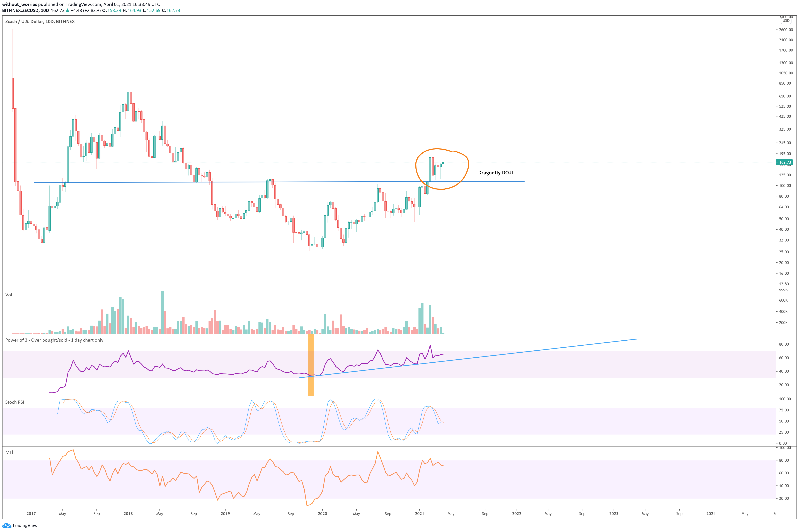
Task: Click the 2022 label on time axis
Action: [x=517, y=514]
